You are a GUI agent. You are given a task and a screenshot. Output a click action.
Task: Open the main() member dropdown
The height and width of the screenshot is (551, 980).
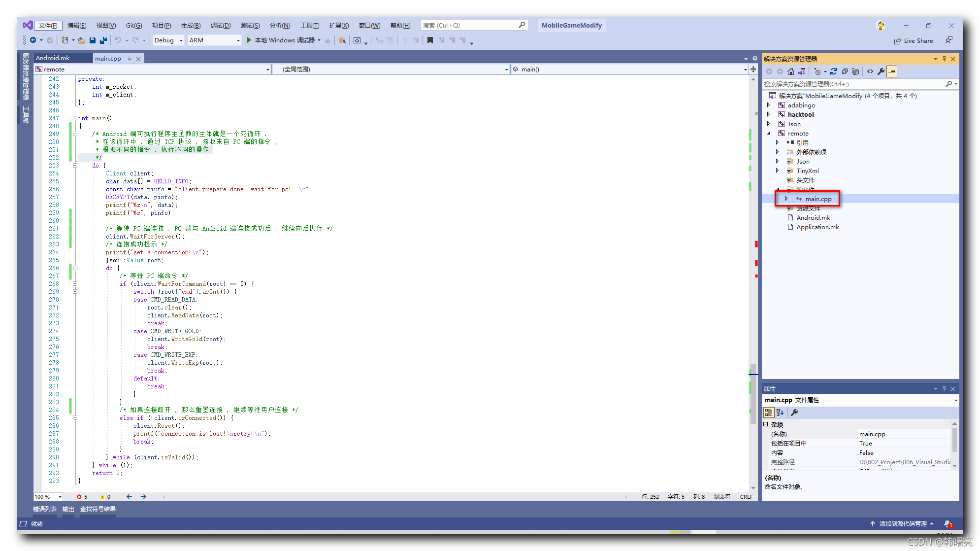click(630, 69)
